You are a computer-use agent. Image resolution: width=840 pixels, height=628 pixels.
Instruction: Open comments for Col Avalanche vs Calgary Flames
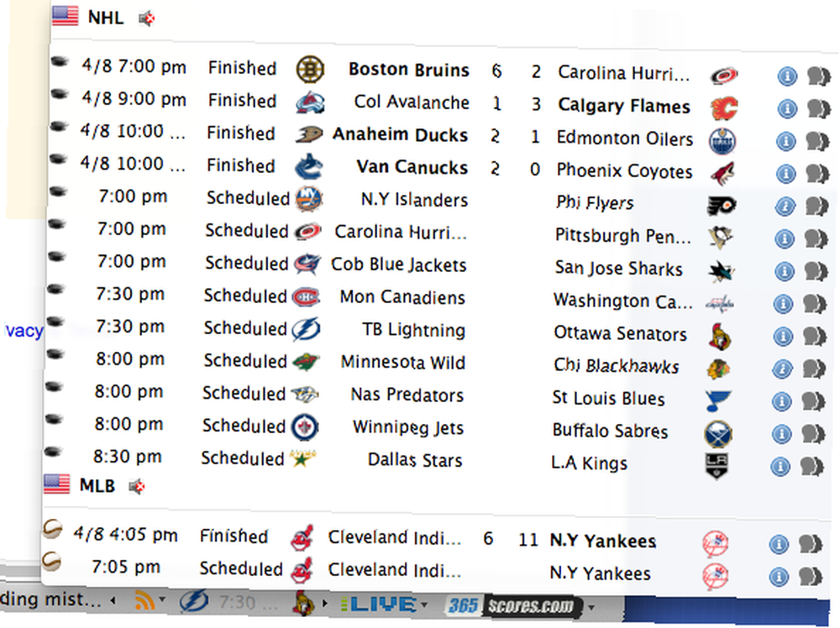[x=818, y=108]
